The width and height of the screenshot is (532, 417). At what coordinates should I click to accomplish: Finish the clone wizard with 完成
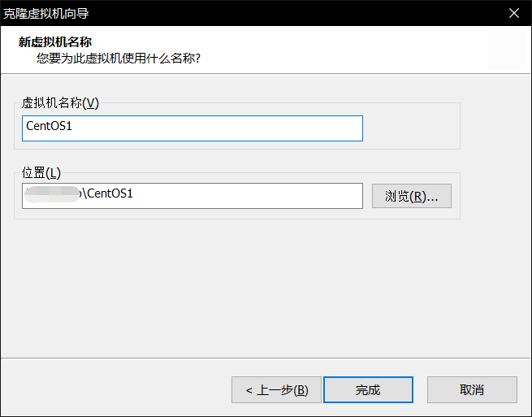[x=369, y=390]
